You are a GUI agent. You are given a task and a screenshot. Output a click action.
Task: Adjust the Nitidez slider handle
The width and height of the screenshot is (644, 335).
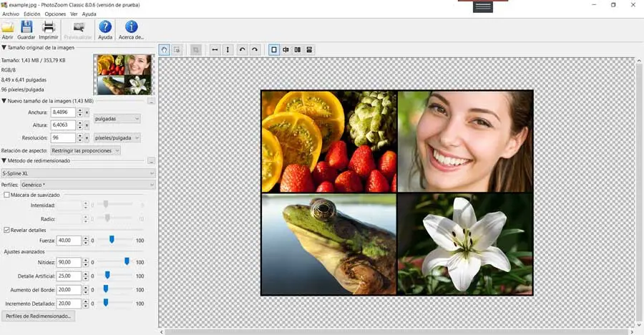click(127, 261)
